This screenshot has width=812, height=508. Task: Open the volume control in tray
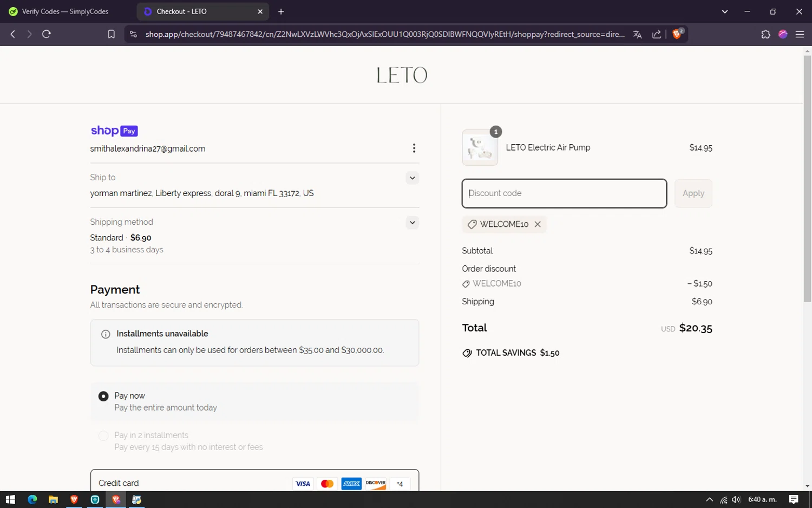[x=736, y=499]
